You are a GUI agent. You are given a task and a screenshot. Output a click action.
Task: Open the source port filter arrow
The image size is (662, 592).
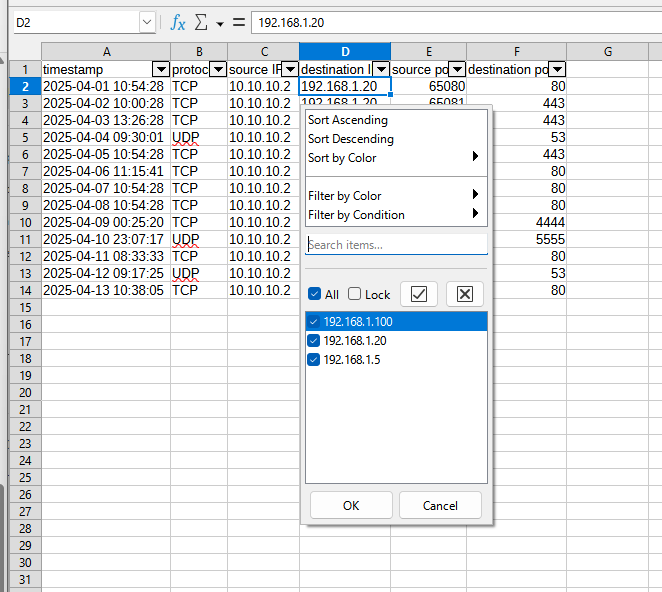point(456,69)
